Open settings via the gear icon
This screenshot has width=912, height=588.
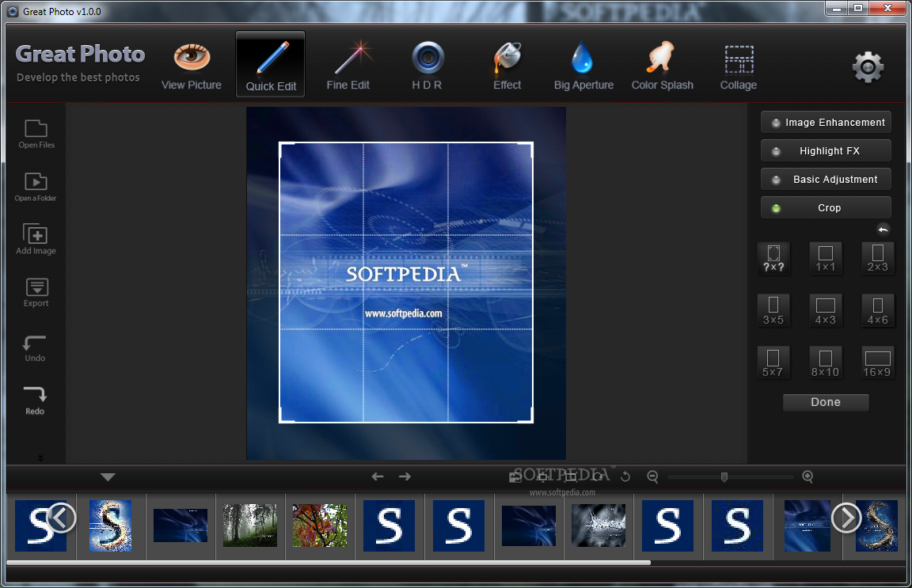coord(868,67)
